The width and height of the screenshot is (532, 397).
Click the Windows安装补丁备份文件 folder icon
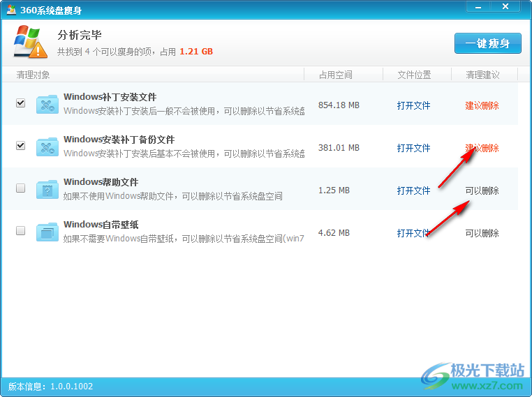(x=47, y=147)
